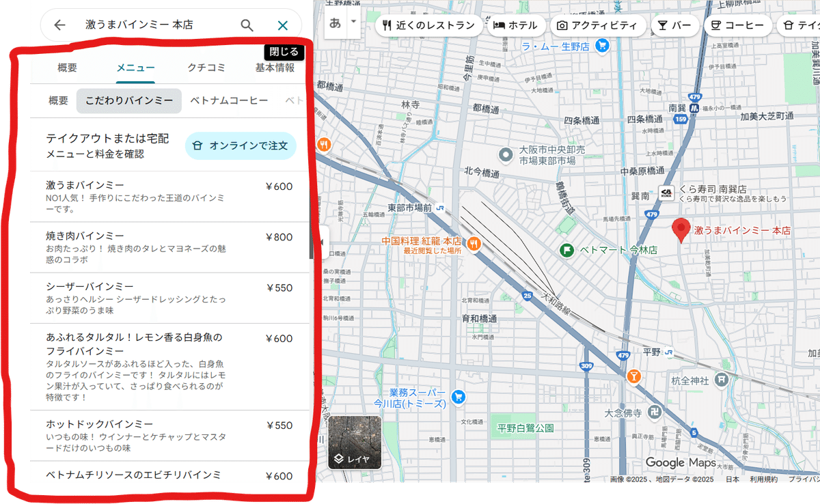Filter by 近くのレストラン
The image size is (820, 504).
click(x=428, y=26)
